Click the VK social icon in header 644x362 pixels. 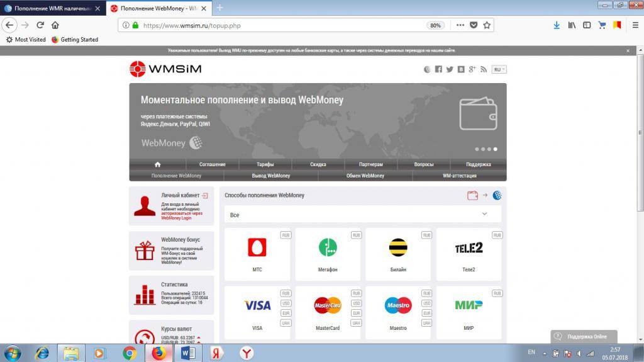[x=461, y=69]
